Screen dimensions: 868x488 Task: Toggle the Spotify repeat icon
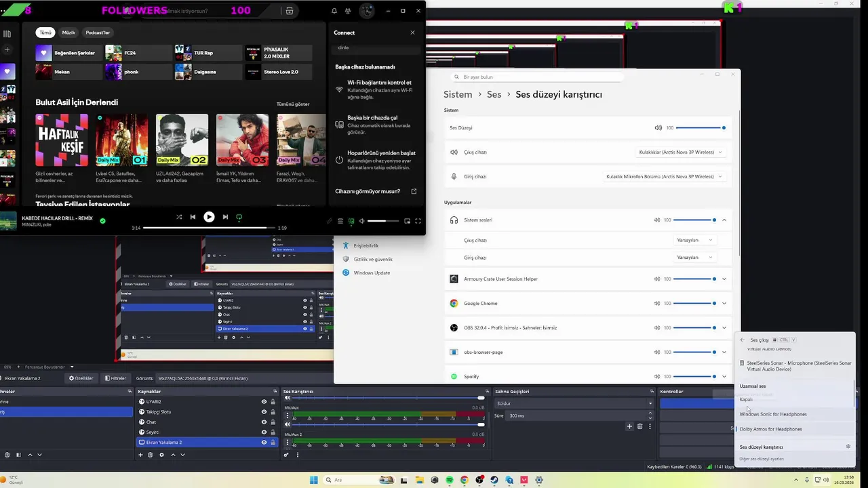[239, 217]
